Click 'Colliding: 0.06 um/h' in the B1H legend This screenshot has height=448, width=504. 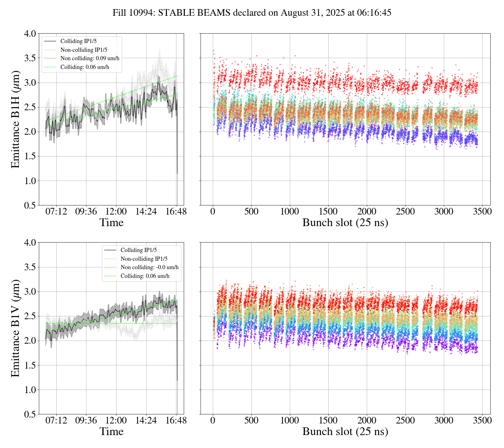point(85,67)
